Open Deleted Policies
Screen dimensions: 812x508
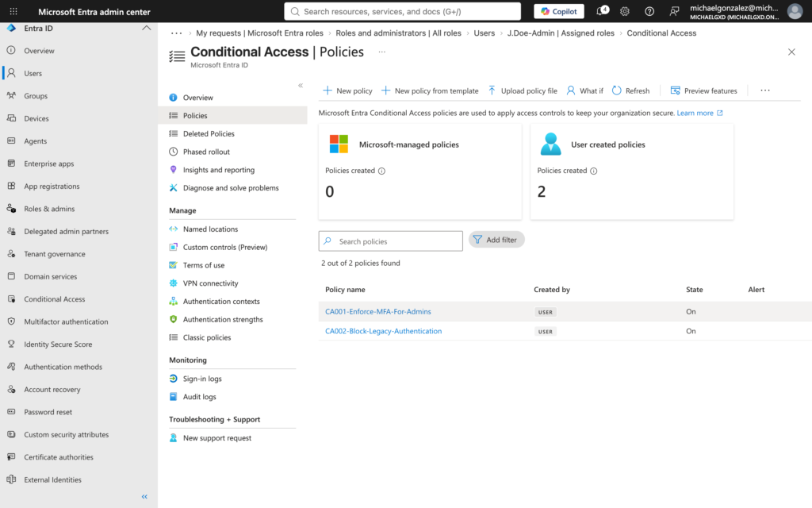pos(209,133)
